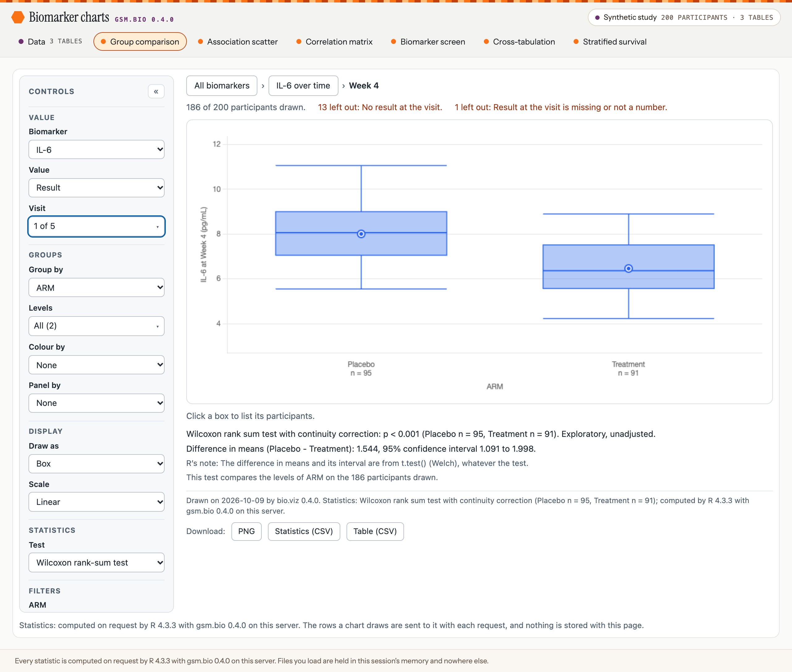Switch to the Association scatter tab
Viewport: 792px width, 672px height.
(x=238, y=41)
